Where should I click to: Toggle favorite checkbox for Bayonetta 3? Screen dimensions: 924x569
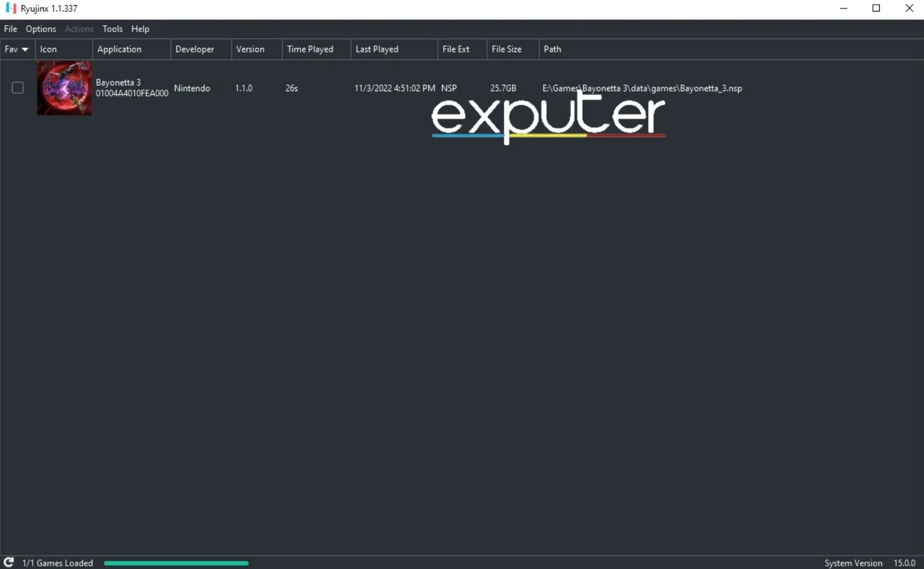coord(18,87)
